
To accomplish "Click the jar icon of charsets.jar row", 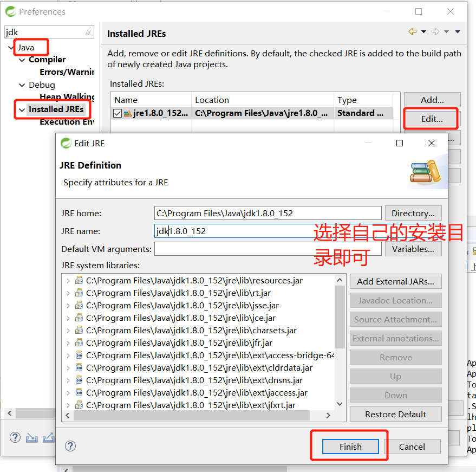I will coord(79,330).
